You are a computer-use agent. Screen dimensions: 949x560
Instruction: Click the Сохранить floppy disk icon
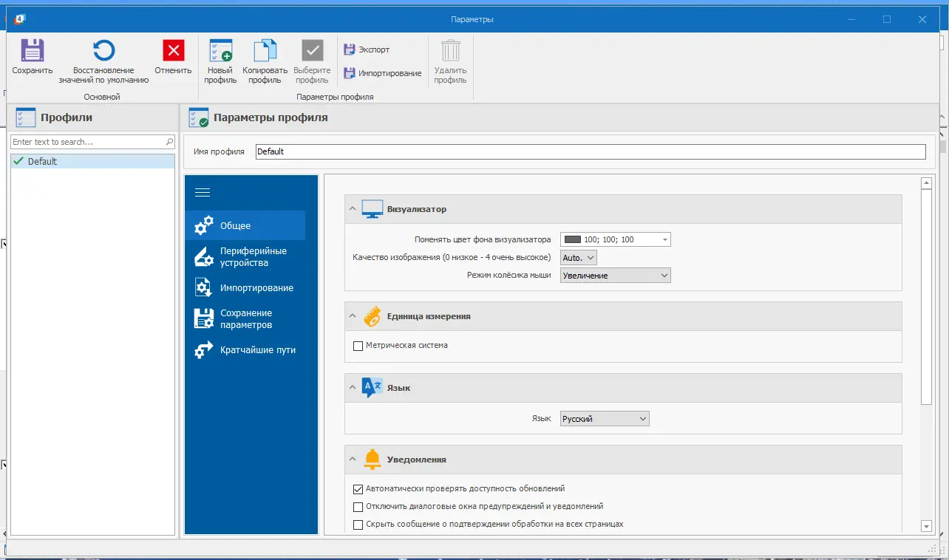pyautogui.click(x=33, y=50)
